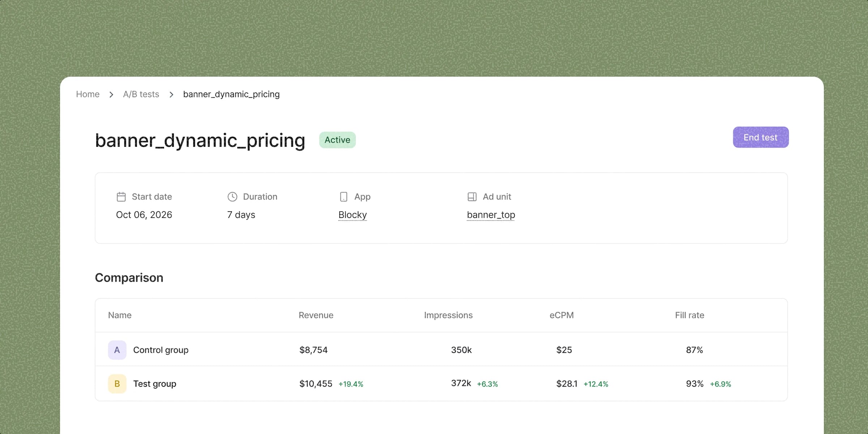This screenshot has height=434, width=868.
Task: Click the chevron after Home in breadcrumb
Action: point(111,94)
